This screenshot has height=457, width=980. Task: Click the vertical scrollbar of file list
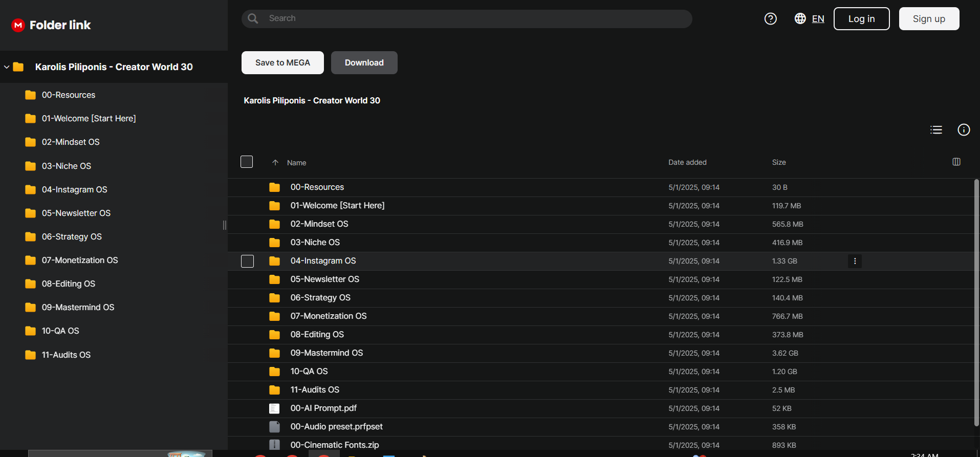976,302
